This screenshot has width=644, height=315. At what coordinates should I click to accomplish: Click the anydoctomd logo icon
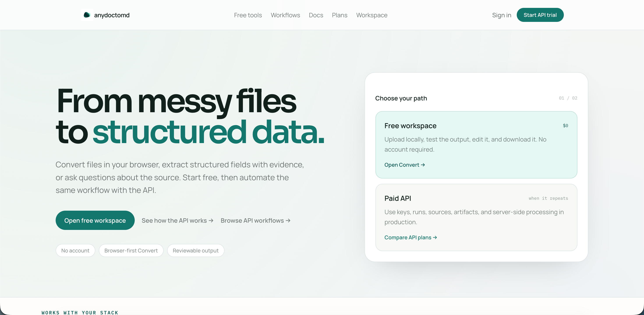[x=87, y=15]
